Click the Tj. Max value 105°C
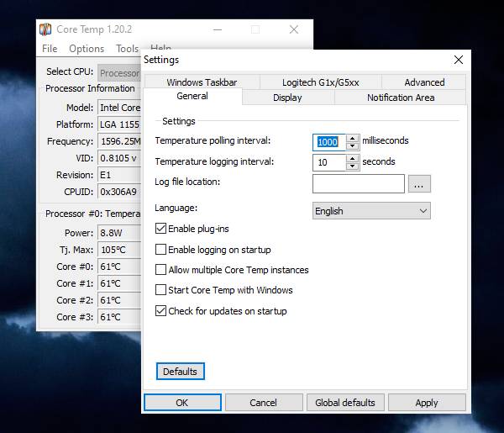Viewport: 504px width, 433px height. [119, 250]
